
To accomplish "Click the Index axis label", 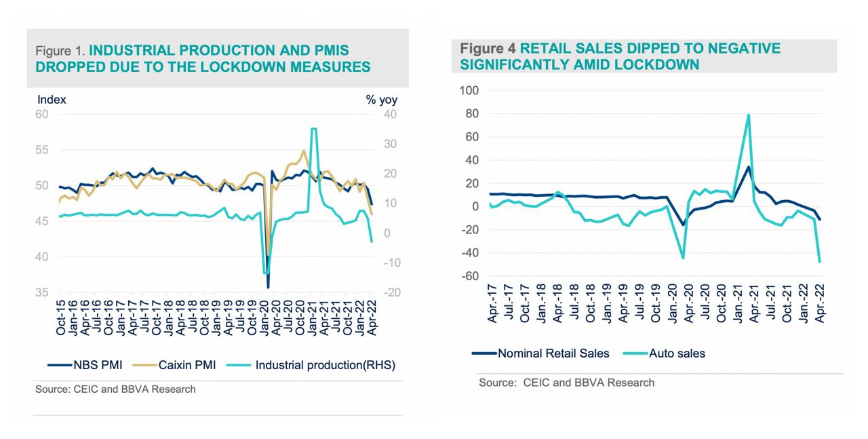I will [52, 100].
